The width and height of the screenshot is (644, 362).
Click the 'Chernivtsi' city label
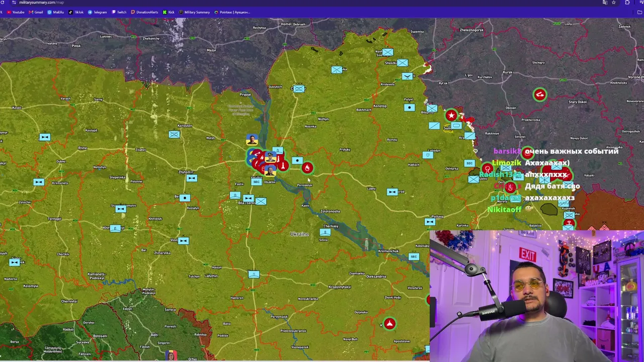click(x=69, y=301)
